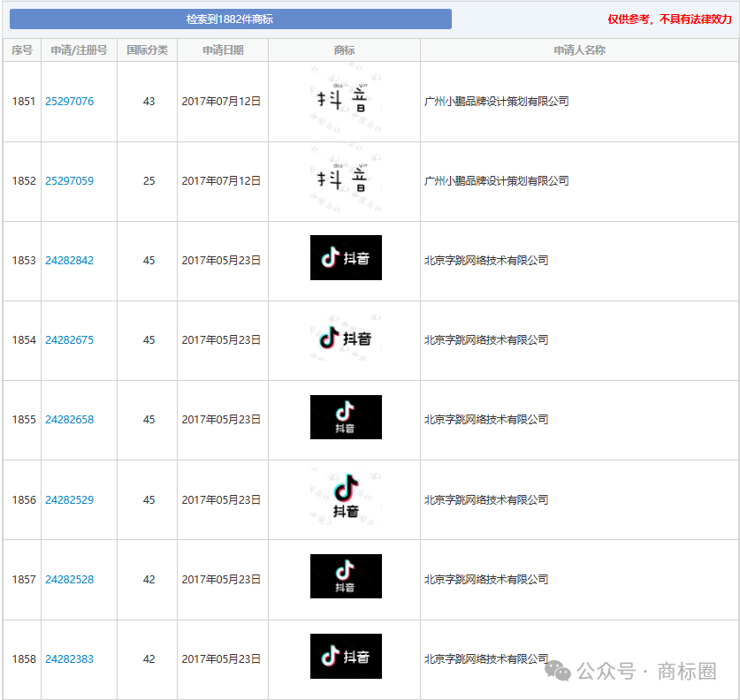The height and width of the screenshot is (700, 740).
Task: Select application date in row 1855
Action: [221, 420]
